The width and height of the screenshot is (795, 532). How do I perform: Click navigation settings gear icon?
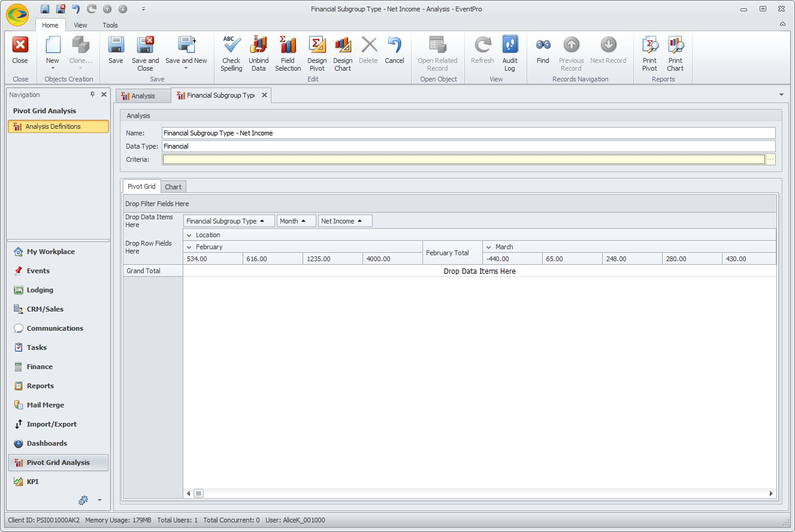coord(83,500)
